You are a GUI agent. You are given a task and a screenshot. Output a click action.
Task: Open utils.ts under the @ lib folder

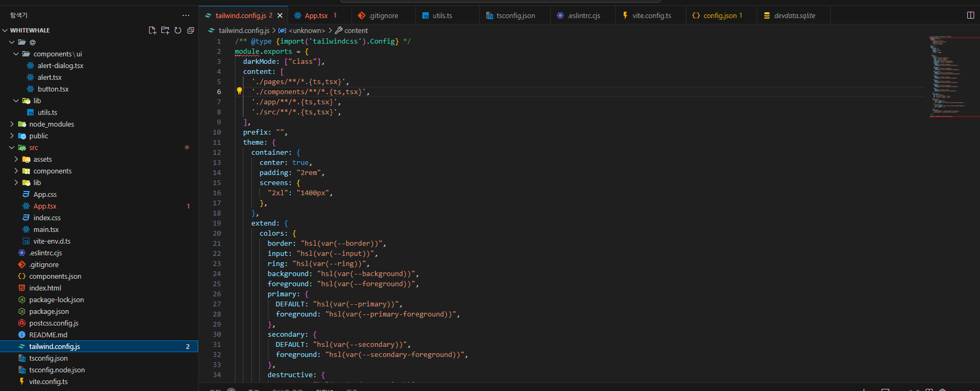coord(99,112)
